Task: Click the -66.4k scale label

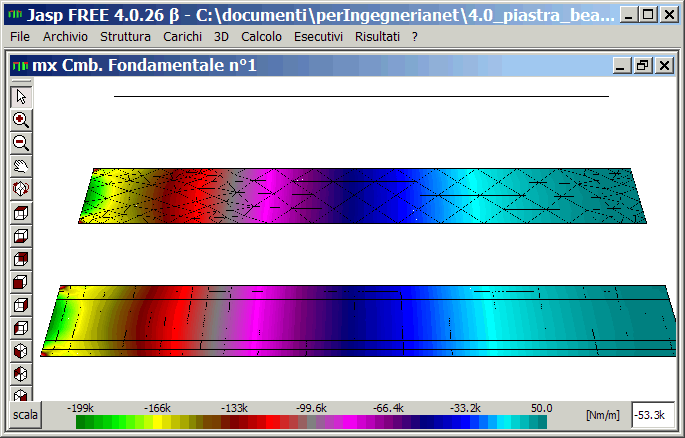Action: (388, 408)
